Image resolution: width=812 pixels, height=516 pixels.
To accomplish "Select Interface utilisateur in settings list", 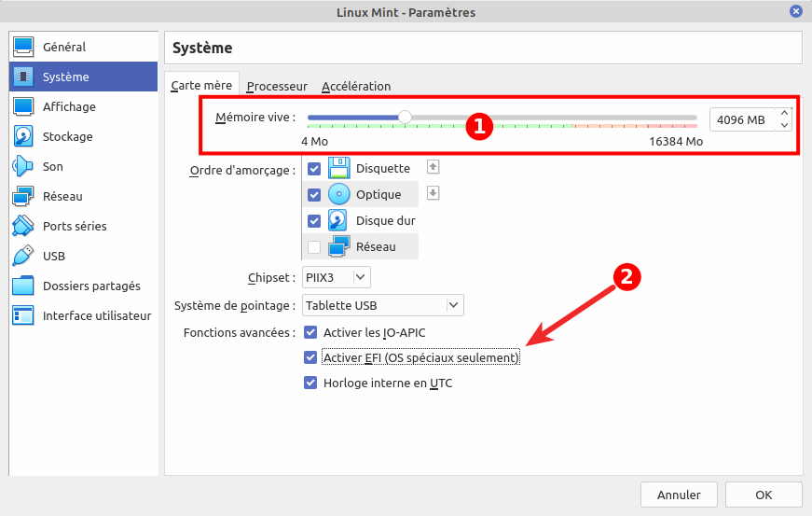I will 83,315.
